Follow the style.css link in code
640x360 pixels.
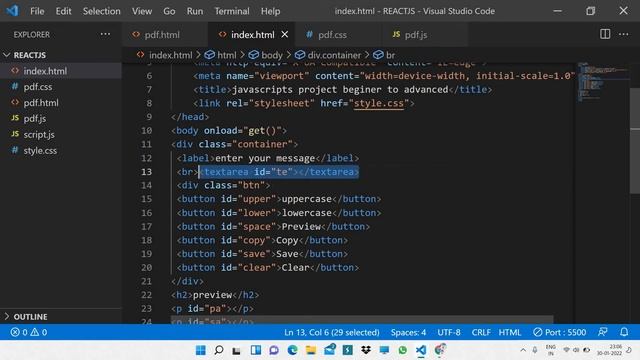(379, 103)
